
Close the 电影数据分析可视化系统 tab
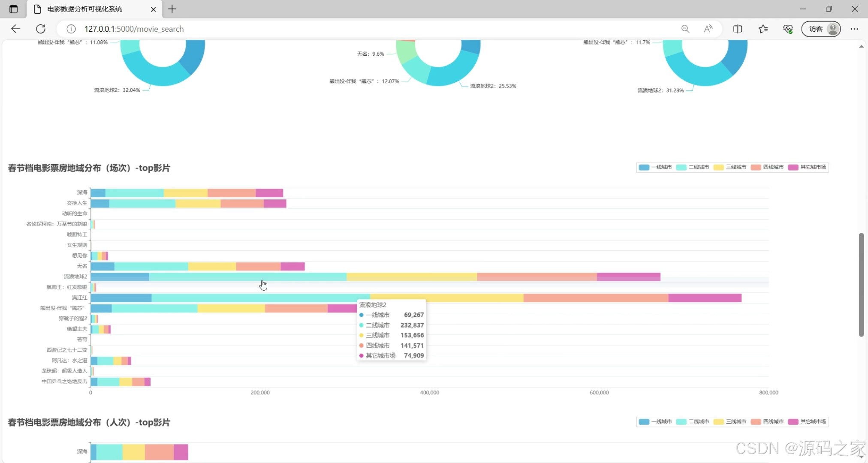[x=153, y=9]
